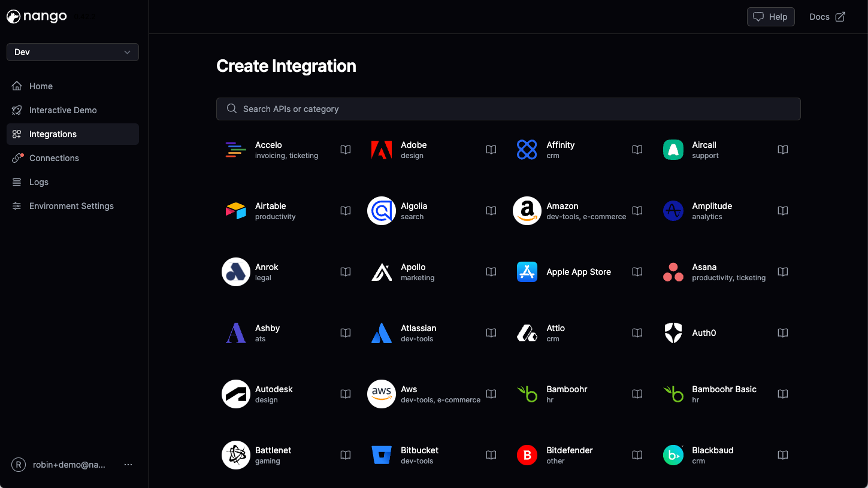Click the 'Create Integration' heading

pyautogui.click(x=286, y=66)
